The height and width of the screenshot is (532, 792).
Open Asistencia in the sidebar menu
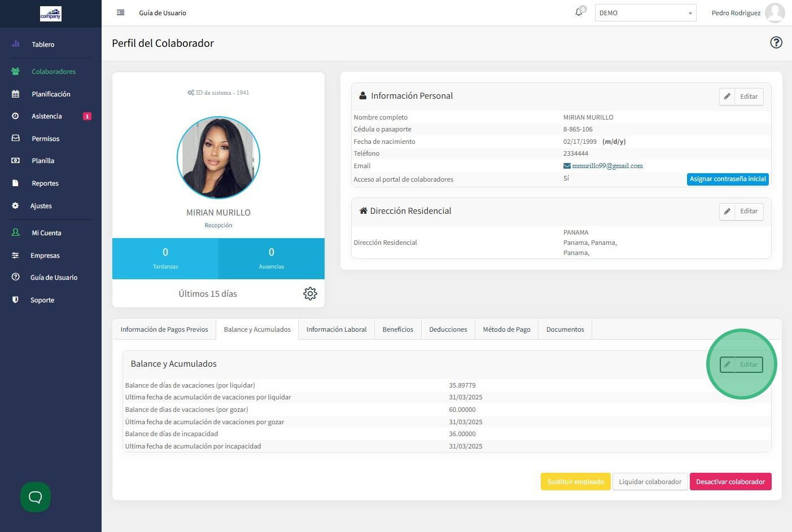pyautogui.click(x=47, y=116)
